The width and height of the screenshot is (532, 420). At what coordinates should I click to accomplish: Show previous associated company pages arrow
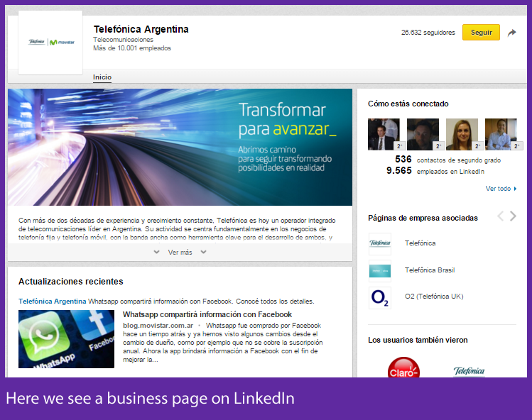pos(500,216)
